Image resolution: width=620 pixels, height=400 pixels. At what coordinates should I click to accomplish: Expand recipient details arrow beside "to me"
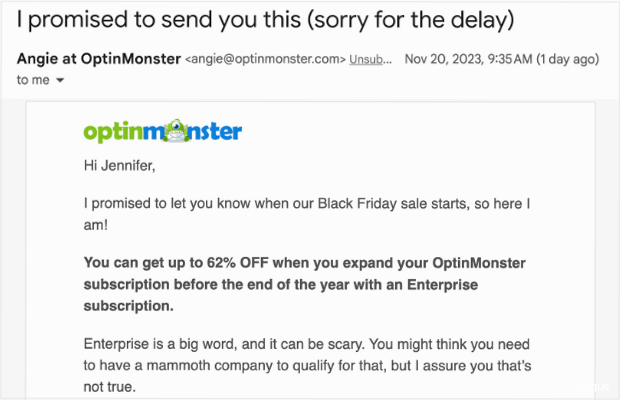pyautogui.click(x=60, y=80)
